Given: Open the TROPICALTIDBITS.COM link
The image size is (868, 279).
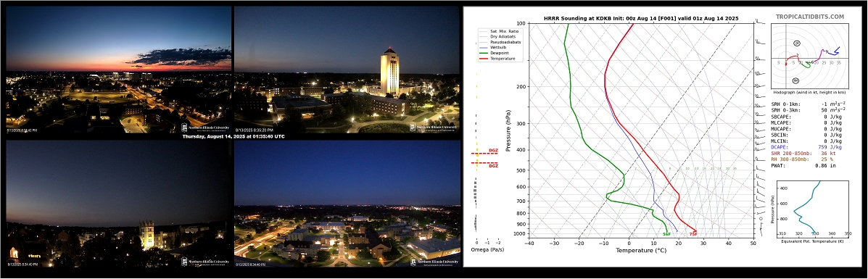Looking at the screenshot, I should (810, 17).
